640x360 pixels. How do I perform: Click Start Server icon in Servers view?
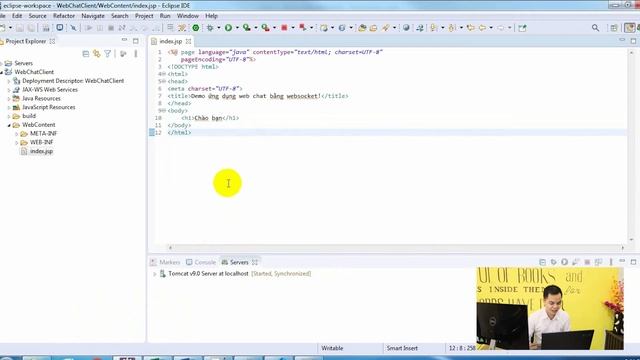[x=564, y=262]
